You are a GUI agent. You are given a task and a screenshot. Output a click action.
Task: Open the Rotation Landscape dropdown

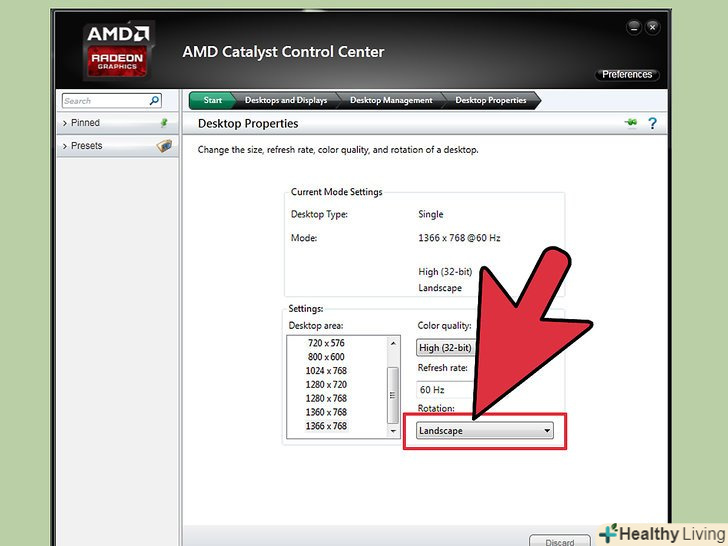484,430
